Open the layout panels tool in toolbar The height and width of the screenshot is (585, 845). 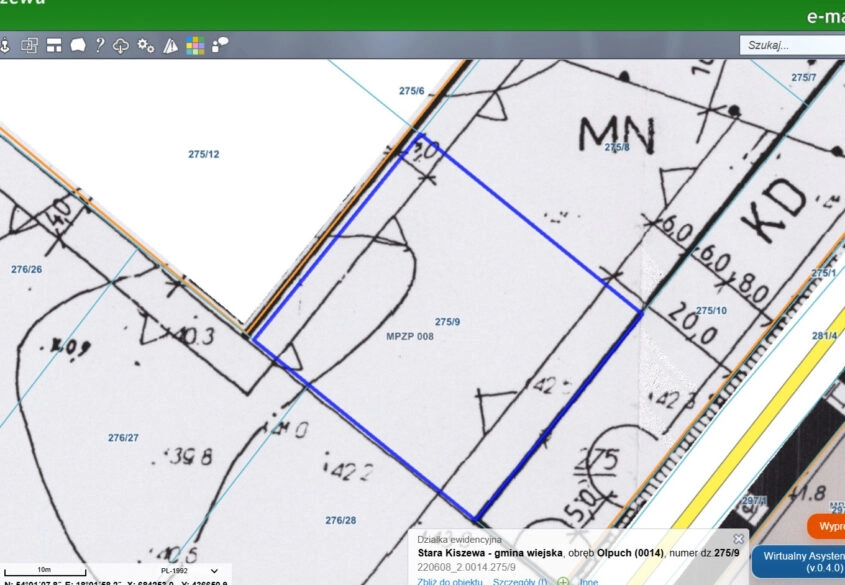click(54, 45)
